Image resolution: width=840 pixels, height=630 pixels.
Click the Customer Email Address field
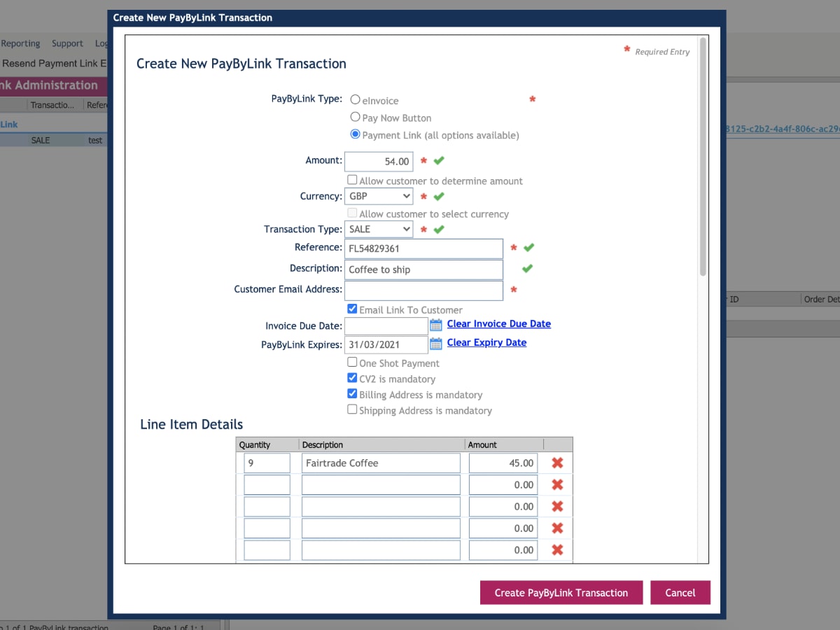(423, 290)
